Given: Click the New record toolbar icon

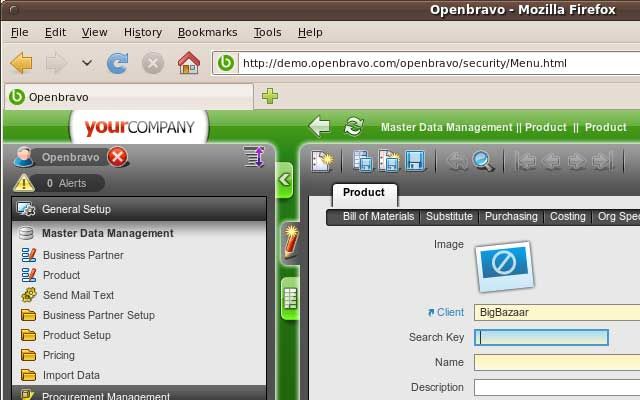Looking at the screenshot, I should (322, 161).
